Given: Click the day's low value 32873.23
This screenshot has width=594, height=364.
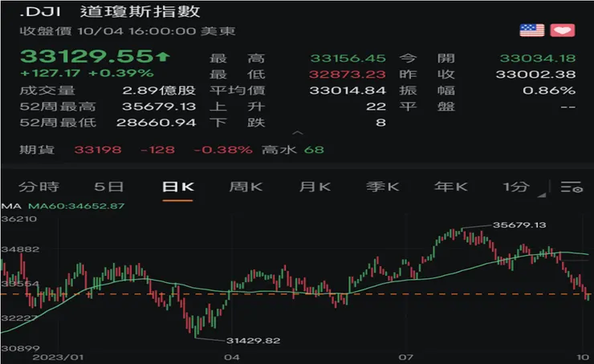Looking at the screenshot, I should [348, 74].
